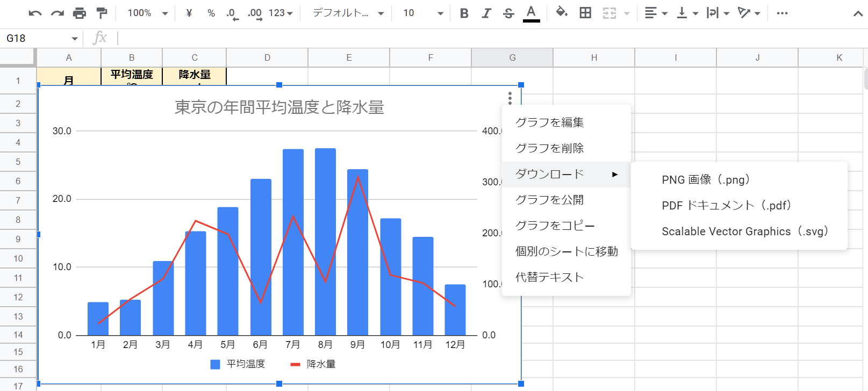Select row 1 header
868x391 pixels.
coord(18,81)
